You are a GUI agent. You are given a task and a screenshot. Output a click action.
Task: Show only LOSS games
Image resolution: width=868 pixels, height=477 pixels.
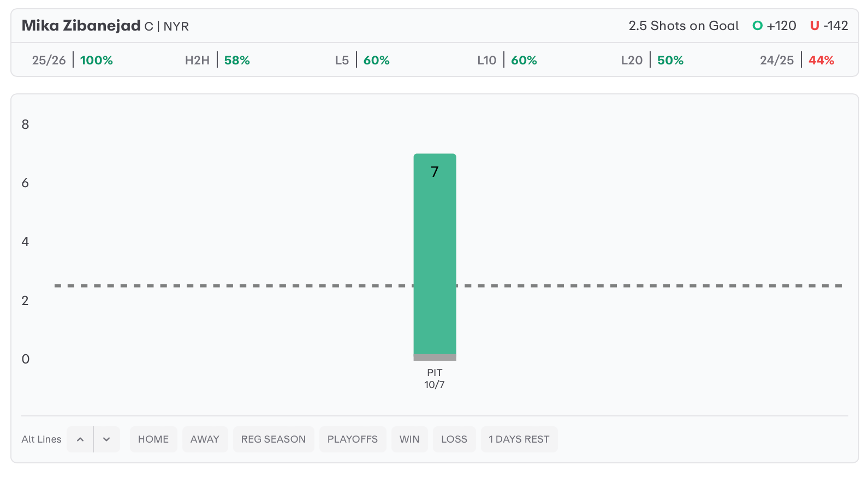tap(454, 439)
